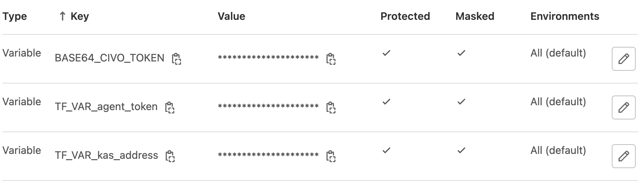Click the Masked checkmark for BASE64_CIVO_TOKEN

tap(461, 53)
